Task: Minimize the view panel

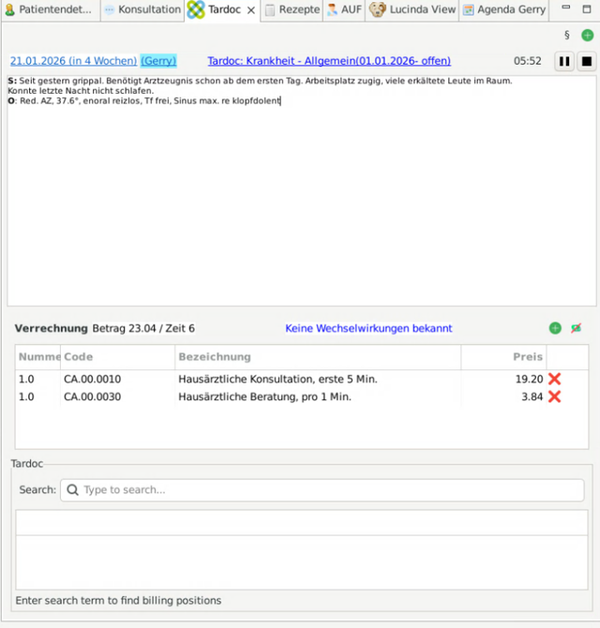Action: [x=566, y=8]
